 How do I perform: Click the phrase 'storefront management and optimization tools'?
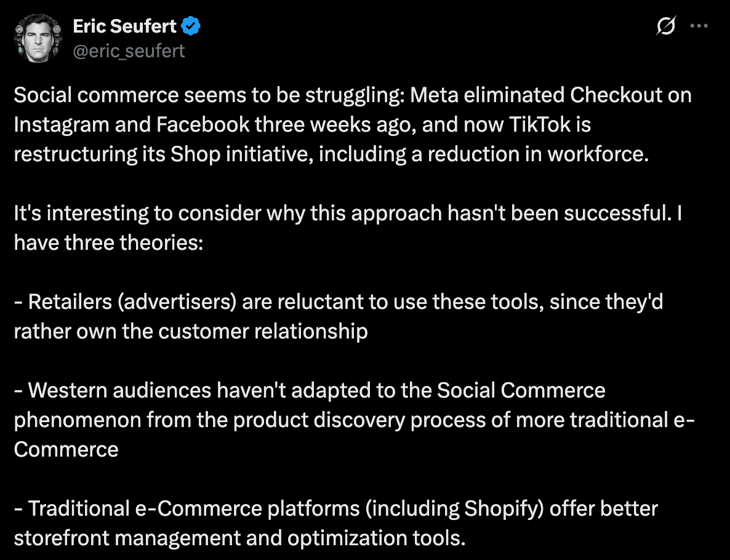tap(237, 538)
